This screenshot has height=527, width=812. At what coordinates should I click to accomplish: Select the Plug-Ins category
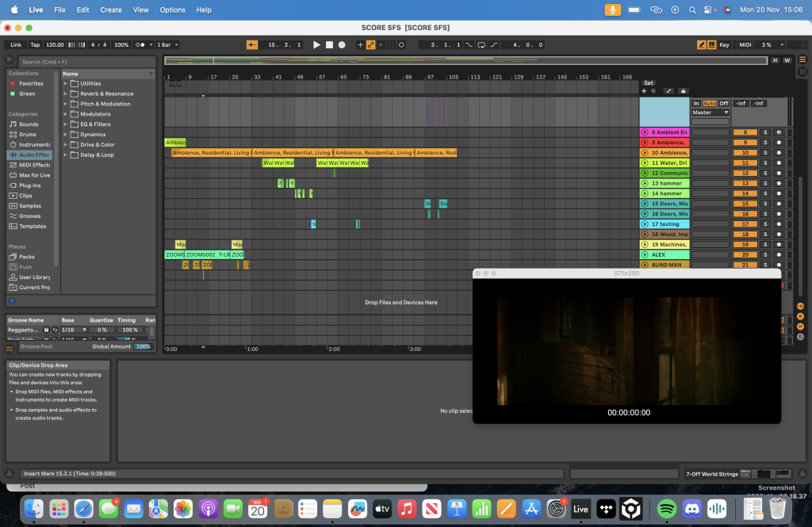tap(29, 185)
